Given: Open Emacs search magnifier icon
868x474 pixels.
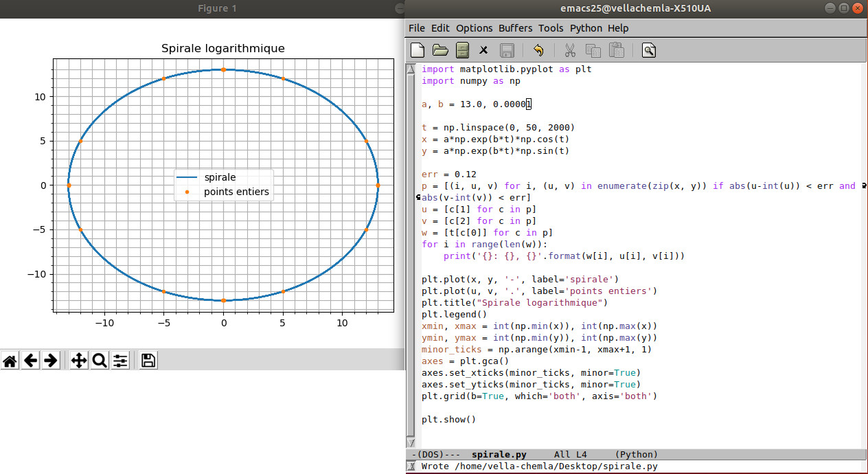Looking at the screenshot, I should pos(649,50).
